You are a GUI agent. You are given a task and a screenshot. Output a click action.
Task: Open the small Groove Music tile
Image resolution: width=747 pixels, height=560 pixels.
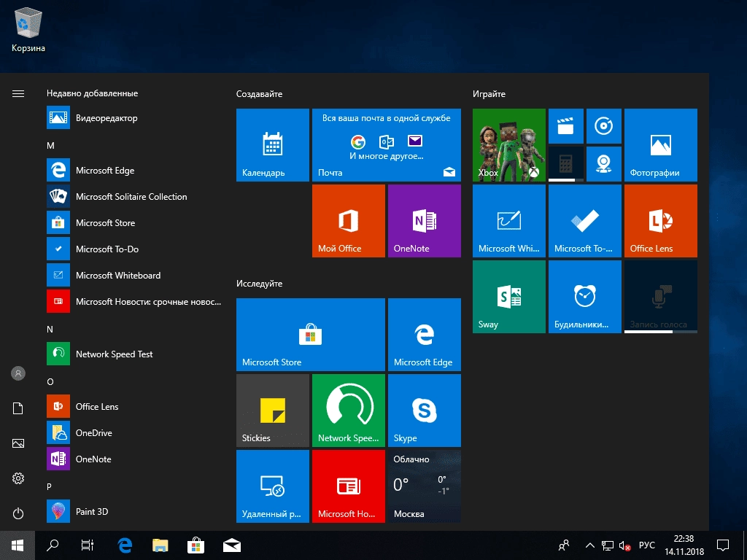point(603,125)
